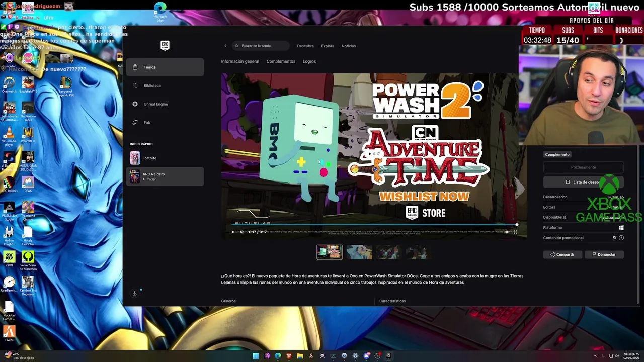Launch Fortnite from quick access

click(165, 158)
